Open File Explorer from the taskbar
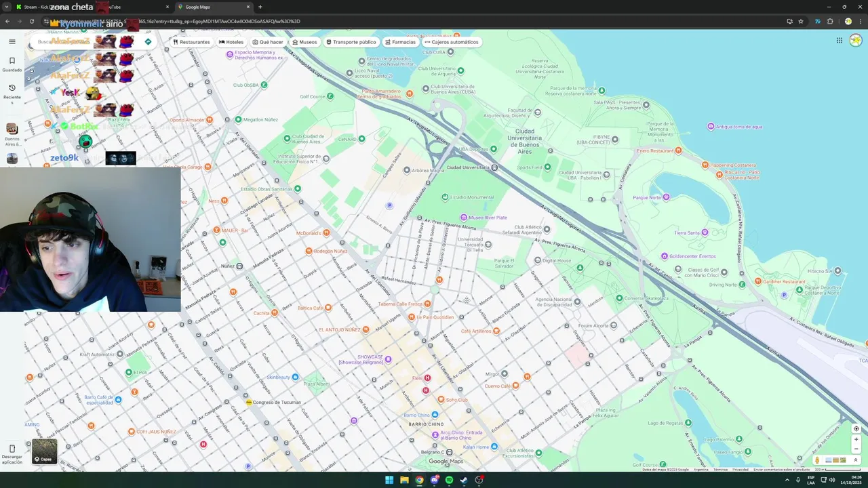868x488 pixels. click(404, 480)
